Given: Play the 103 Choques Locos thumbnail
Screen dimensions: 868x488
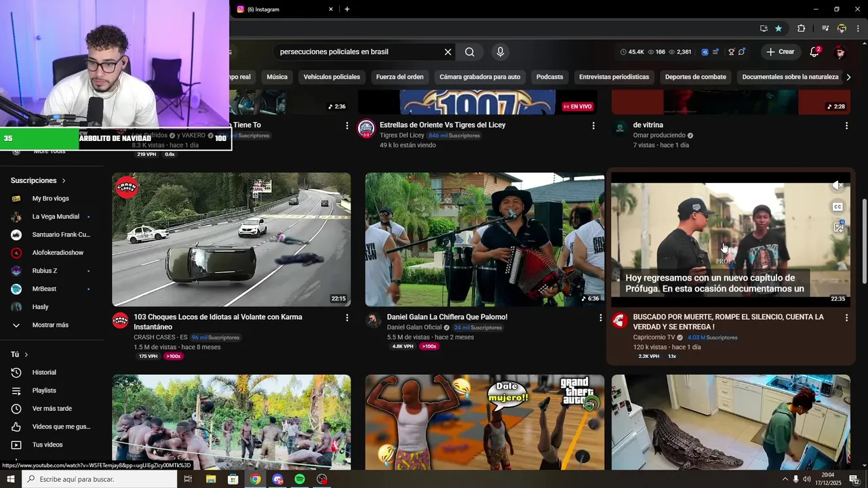Looking at the screenshot, I should click(231, 239).
